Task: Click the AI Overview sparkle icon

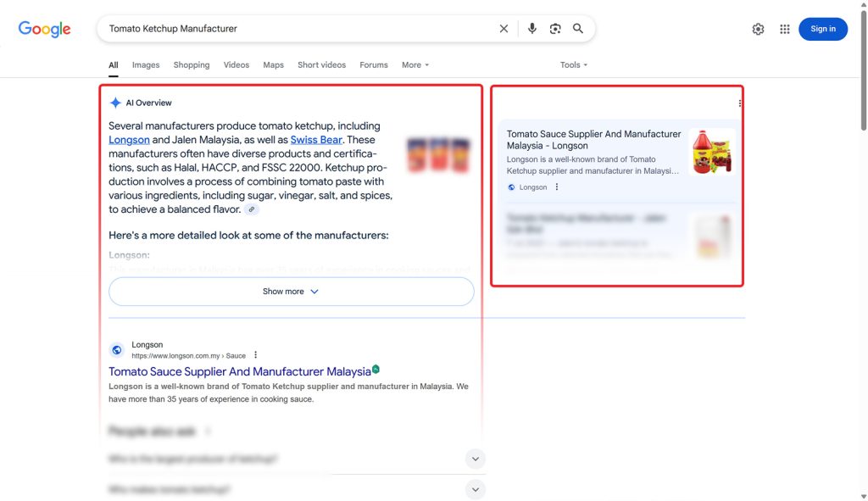Action: point(115,103)
